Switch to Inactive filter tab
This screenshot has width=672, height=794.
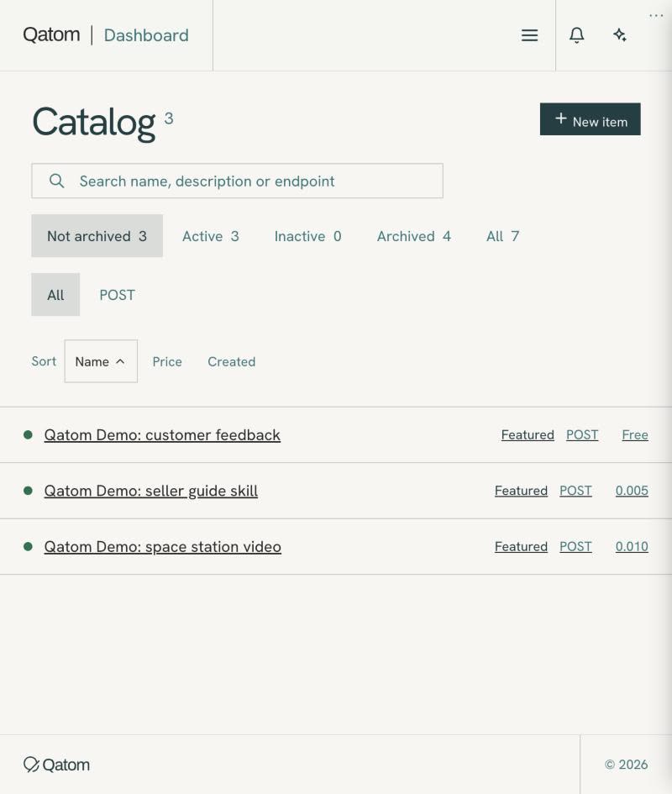pyautogui.click(x=308, y=236)
